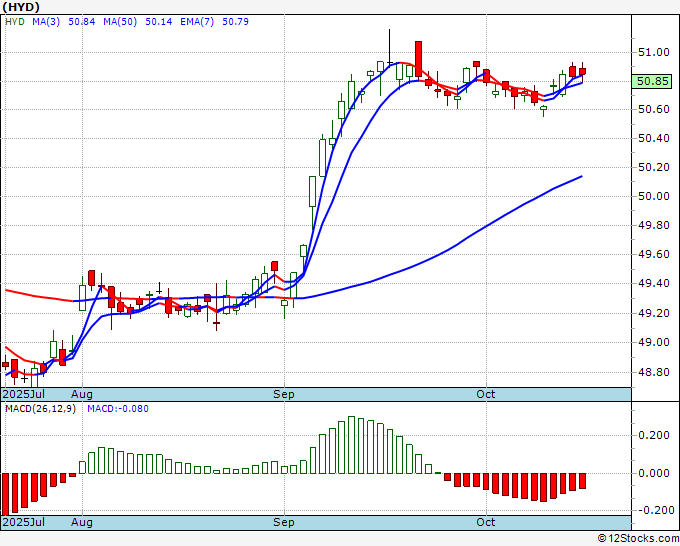Click the MA(50) value 50.14
The image size is (680, 546).
158,21
